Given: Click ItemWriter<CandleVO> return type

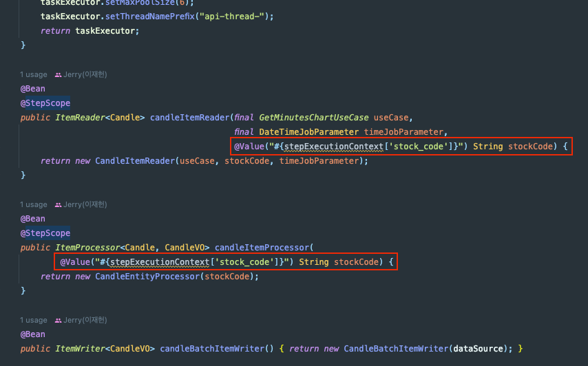Looking at the screenshot, I should click(x=105, y=349).
